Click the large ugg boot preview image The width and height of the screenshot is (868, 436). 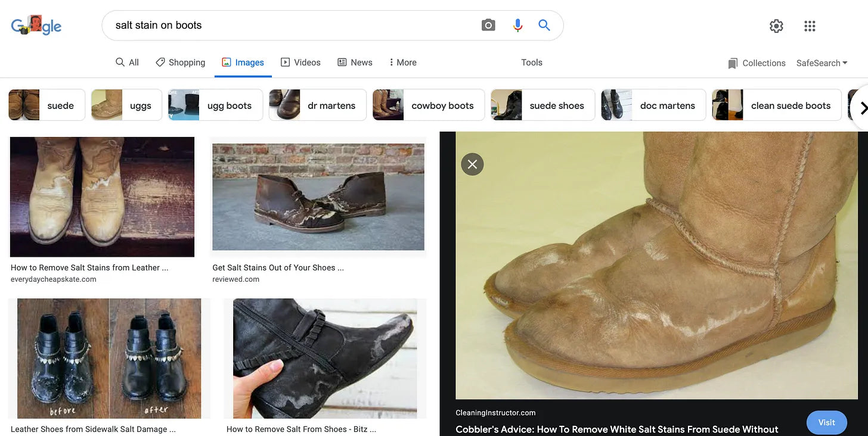pos(656,265)
